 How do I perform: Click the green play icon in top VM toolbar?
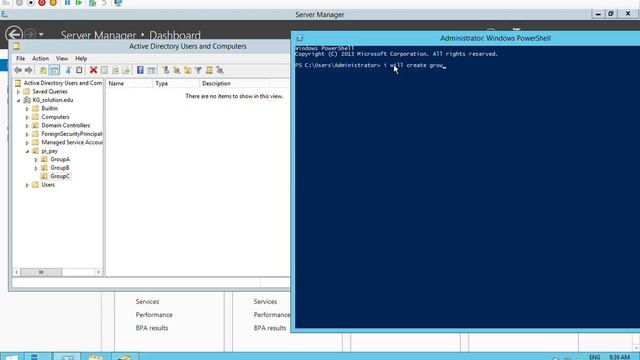click(x=79, y=3)
